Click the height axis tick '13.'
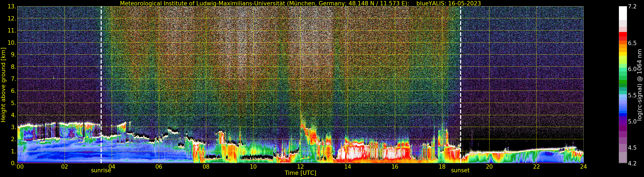 12,7
